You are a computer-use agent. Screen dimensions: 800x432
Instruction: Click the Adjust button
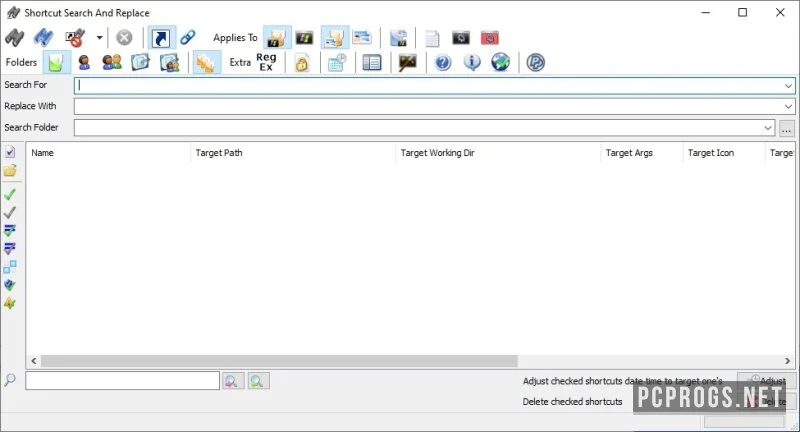tap(766, 380)
